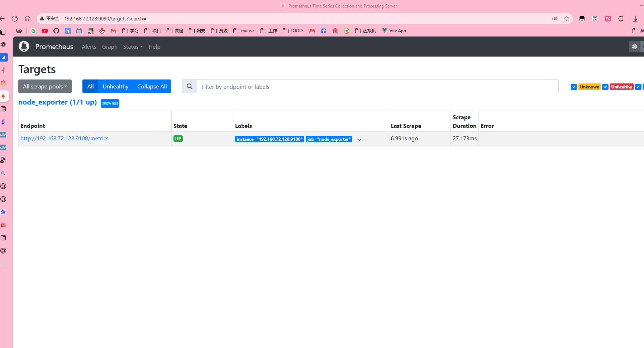Show only Unhealthy targets button

(x=115, y=86)
